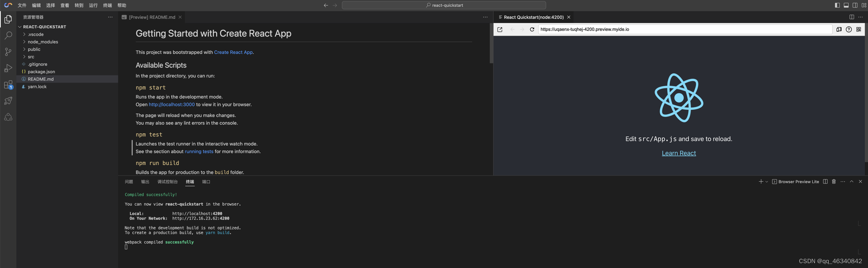Switch to the 端口 panel tab
868x268 pixels.
(206, 182)
